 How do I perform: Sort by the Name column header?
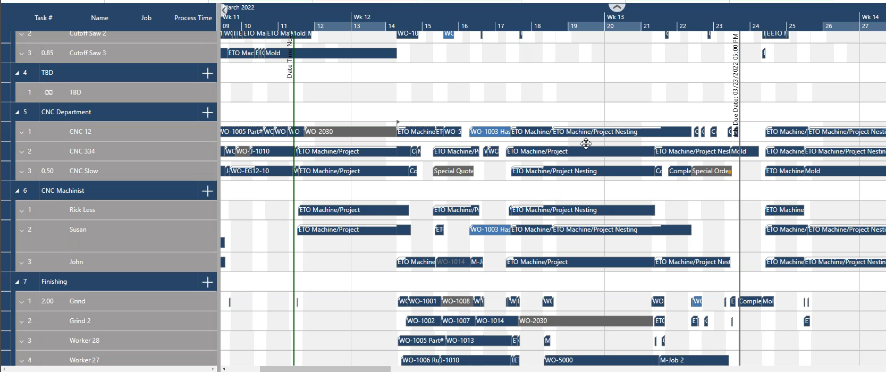pos(99,18)
